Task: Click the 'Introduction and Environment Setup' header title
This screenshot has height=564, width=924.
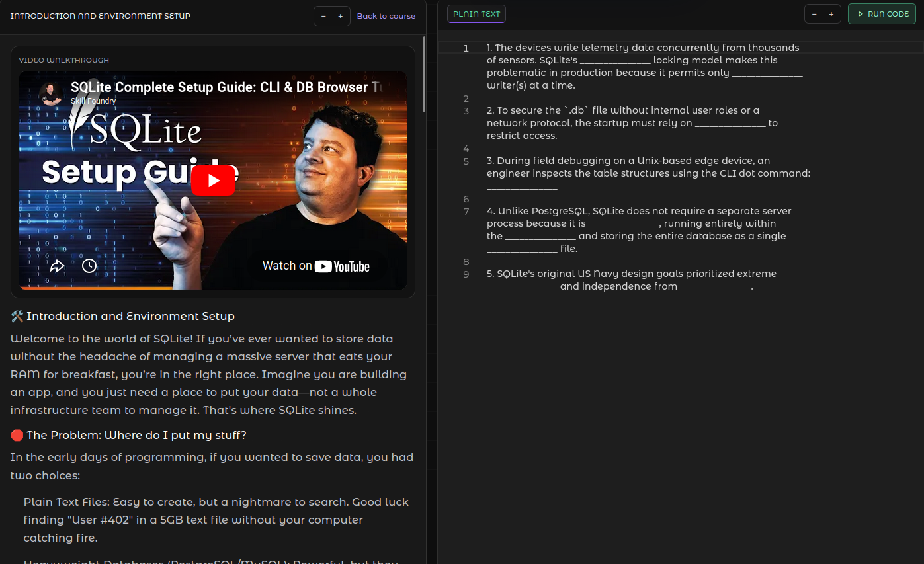Action: point(100,16)
